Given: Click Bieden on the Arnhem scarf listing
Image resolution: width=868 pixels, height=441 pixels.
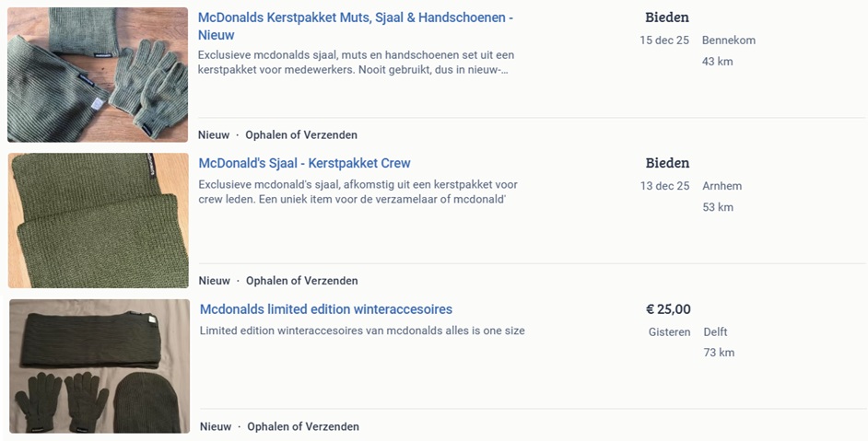Looking at the screenshot, I should point(667,163).
